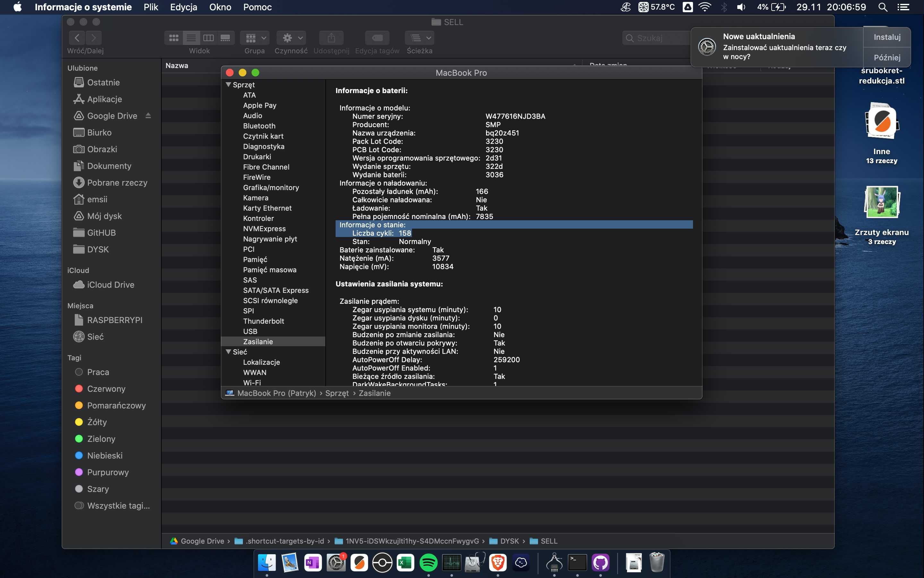Click the battery status in menu bar
Viewport: 924px width, 578px height.
[771, 7]
